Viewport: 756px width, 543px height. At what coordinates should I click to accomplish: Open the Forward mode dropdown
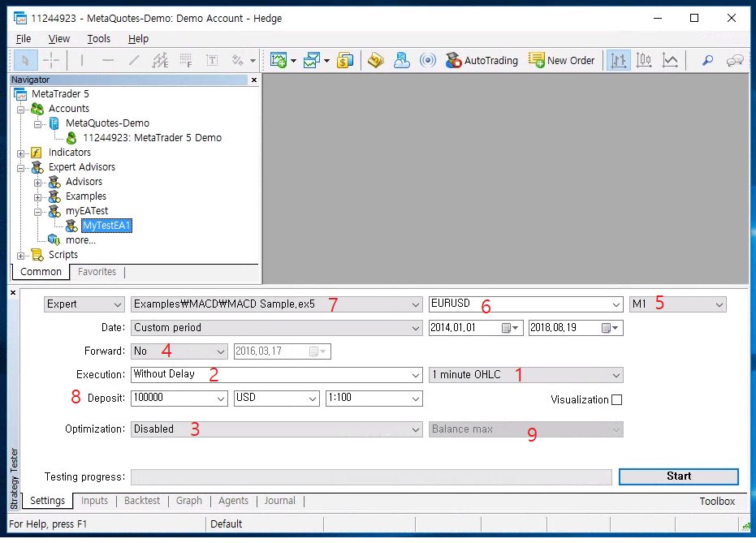pos(179,351)
